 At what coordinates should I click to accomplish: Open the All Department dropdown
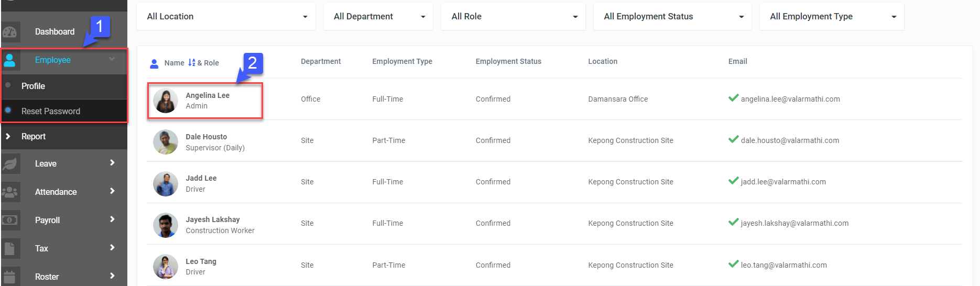(x=378, y=17)
